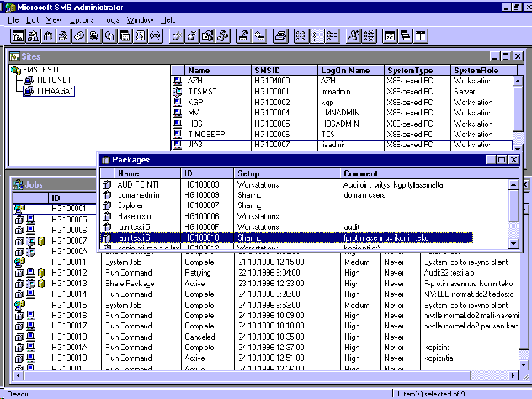Open the SNMP Traps window toolbar icon

pyautogui.click(x=155, y=35)
